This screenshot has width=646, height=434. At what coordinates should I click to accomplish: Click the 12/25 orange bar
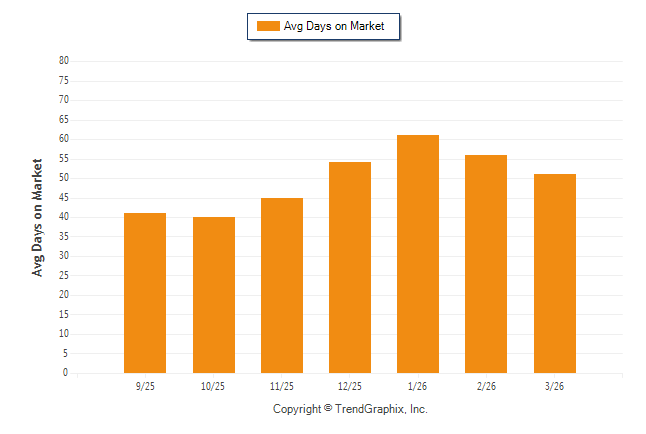(x=350, y=267)
